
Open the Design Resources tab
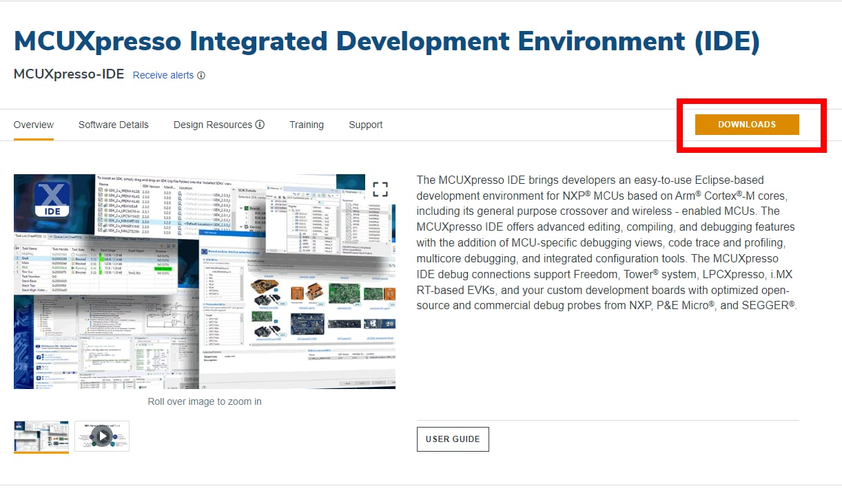point(212,125)
